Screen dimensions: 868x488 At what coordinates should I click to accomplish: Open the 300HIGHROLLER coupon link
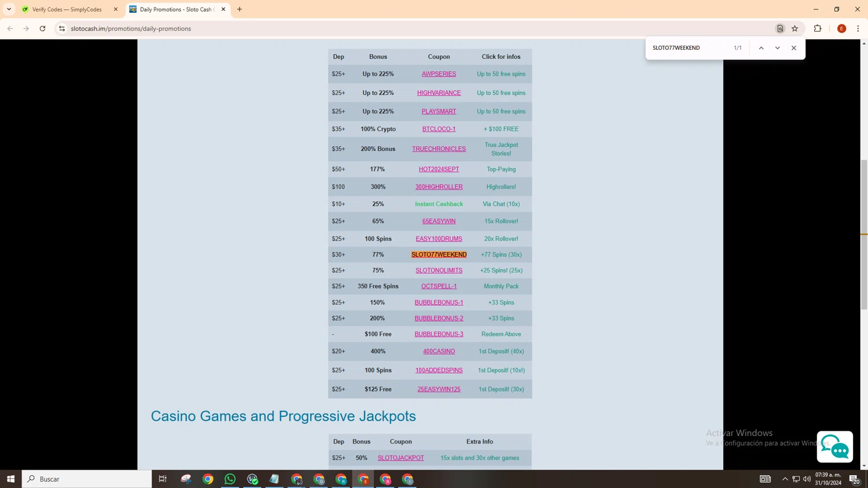click(x=439, y=187)
